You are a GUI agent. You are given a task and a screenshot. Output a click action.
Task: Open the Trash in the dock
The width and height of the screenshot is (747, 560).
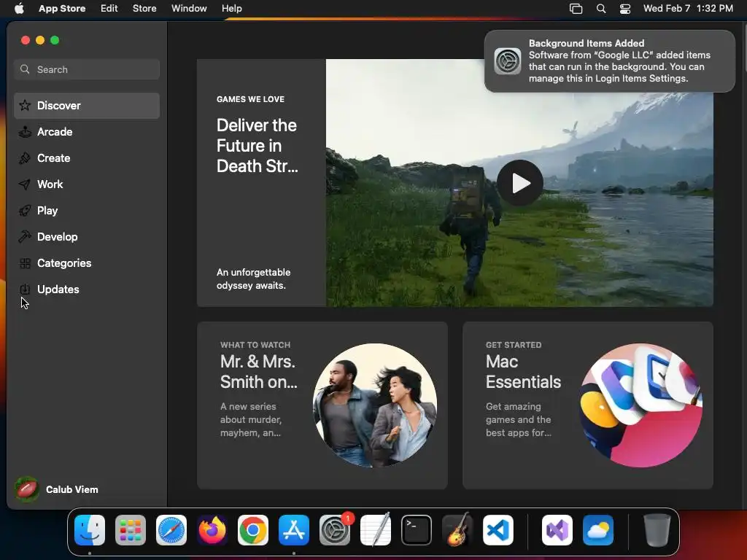(657, 530)
